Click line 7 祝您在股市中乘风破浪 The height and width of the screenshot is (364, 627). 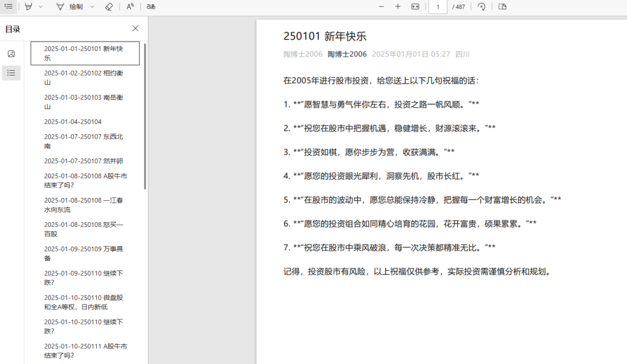(390, 247)
